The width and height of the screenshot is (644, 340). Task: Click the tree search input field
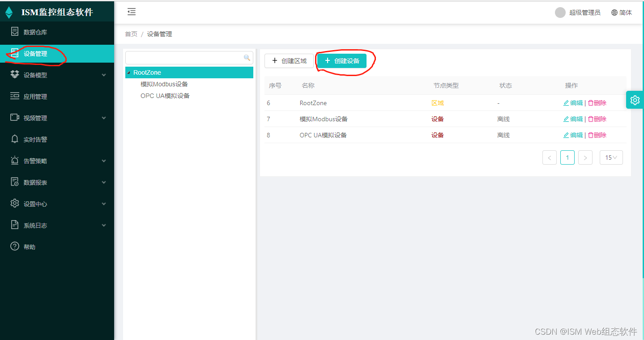tap(189, 58)
